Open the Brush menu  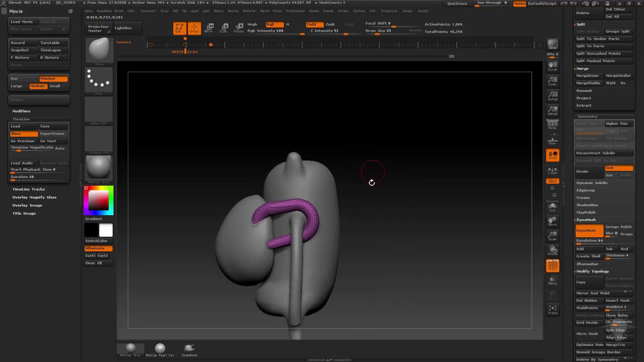119,11
